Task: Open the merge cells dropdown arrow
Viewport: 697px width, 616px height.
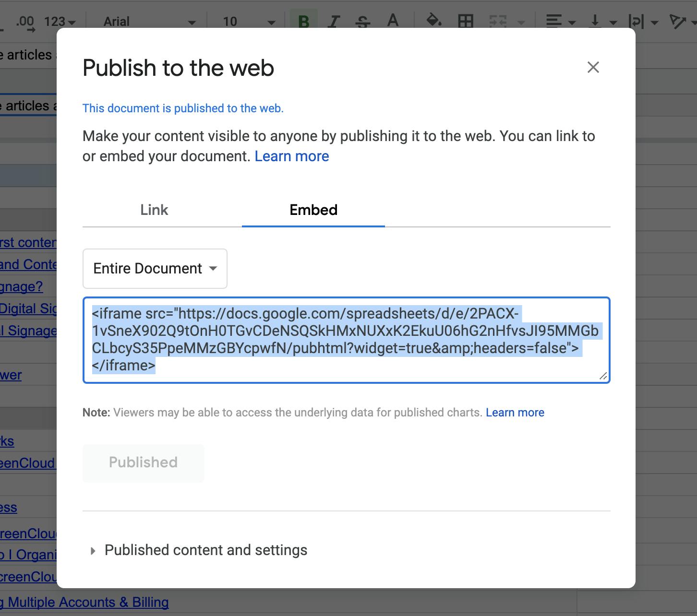Action: [x=521, y=22]
